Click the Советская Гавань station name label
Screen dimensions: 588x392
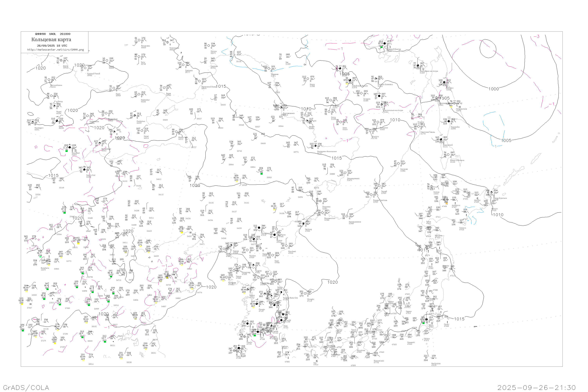click(427, 132)
